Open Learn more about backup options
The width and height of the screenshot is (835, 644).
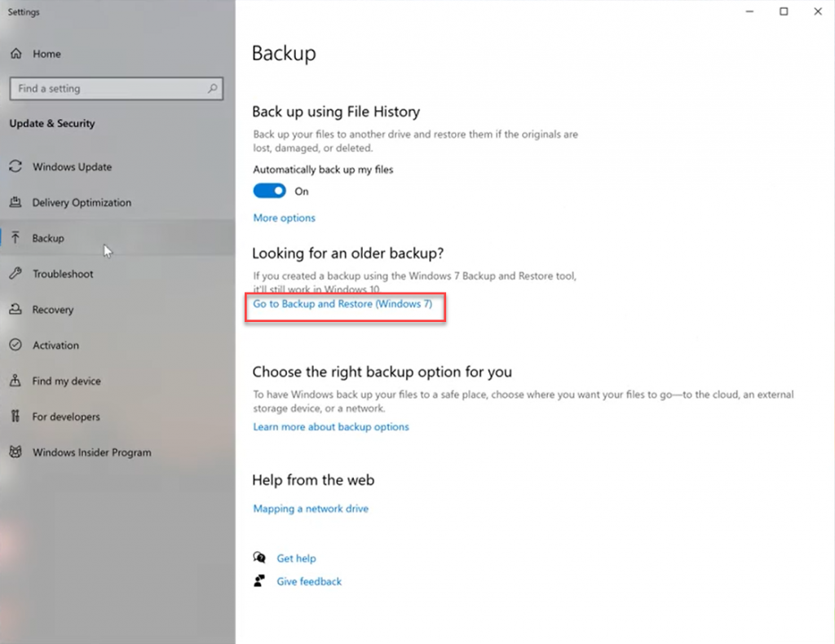point(331,427)
